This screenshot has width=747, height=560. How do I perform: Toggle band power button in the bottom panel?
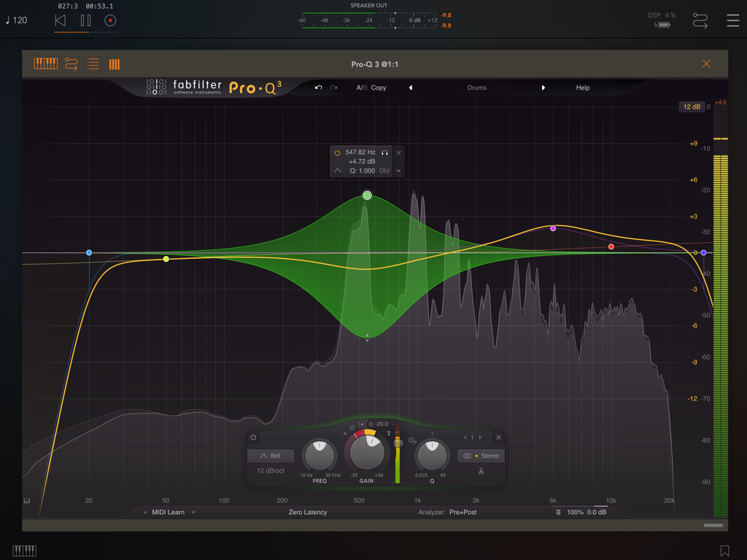252,437
